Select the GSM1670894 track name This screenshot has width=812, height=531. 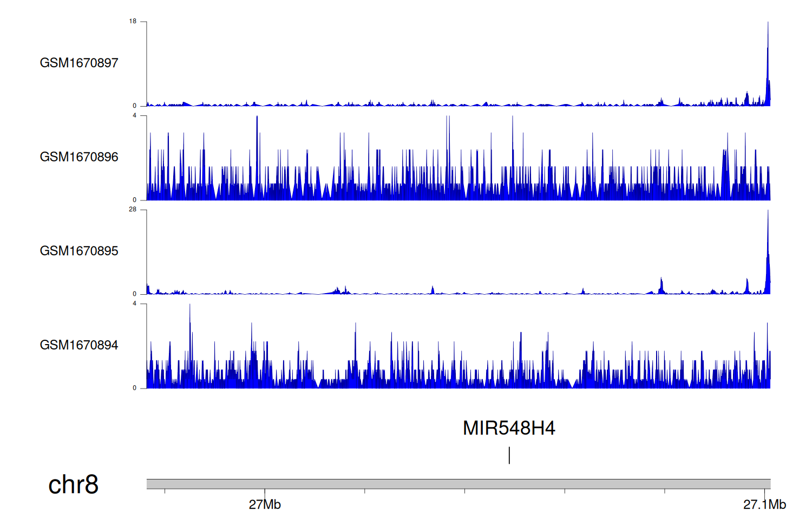click(79, 345)
